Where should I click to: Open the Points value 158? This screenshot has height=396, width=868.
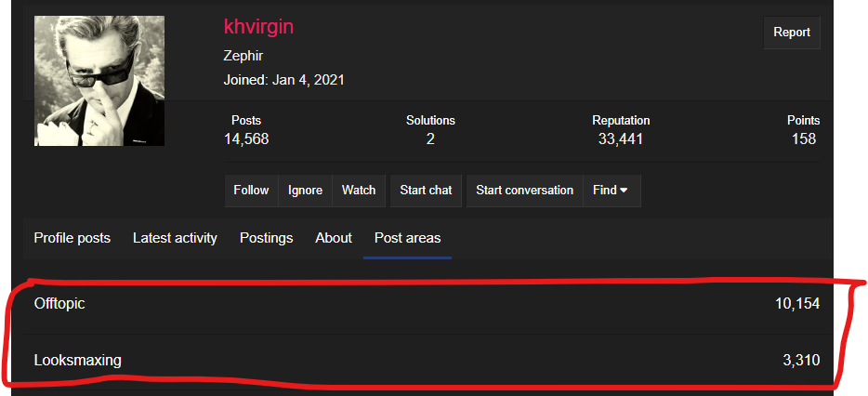tap(804, 139)
